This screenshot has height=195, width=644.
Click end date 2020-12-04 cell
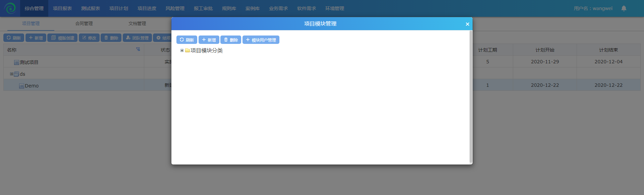[x=609, y=62]
